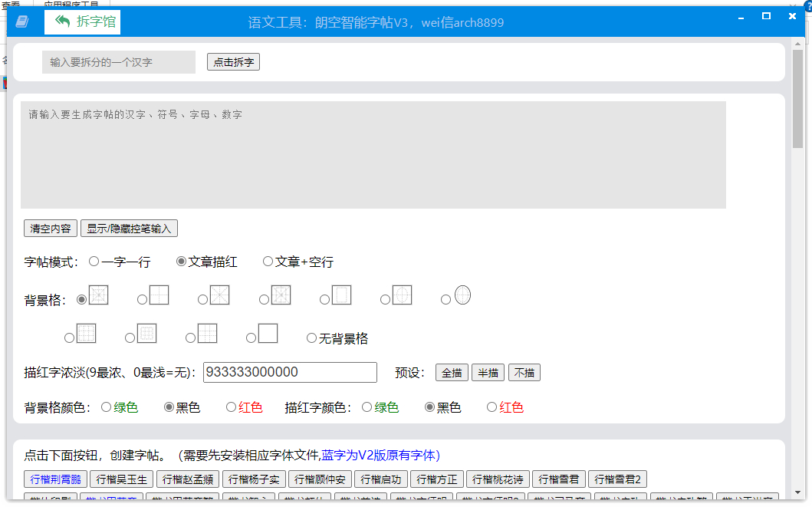Click the large copybook text input area
812x507 pixels.
373,155
